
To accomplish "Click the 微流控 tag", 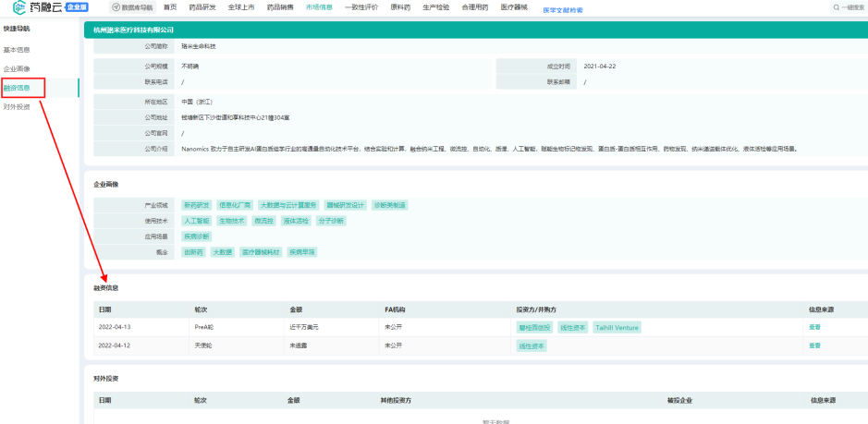I will tap(264, 220).
